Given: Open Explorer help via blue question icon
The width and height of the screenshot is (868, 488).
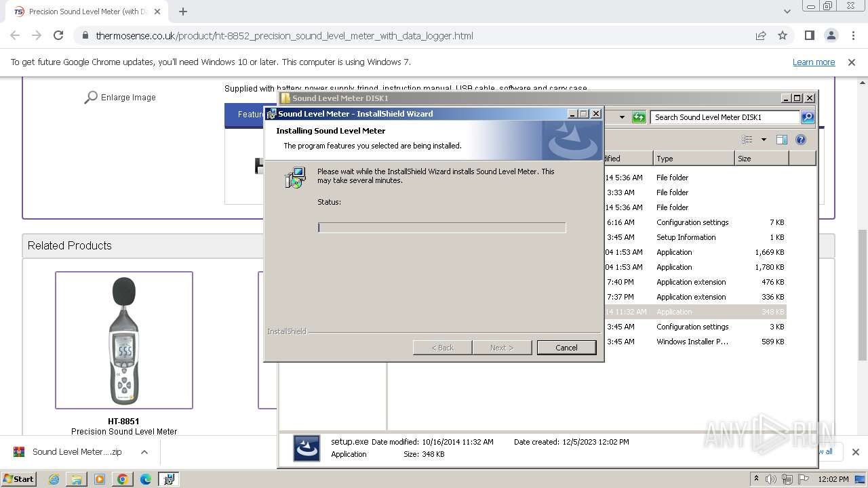Looking at the screenshot, I should (801, 140).
